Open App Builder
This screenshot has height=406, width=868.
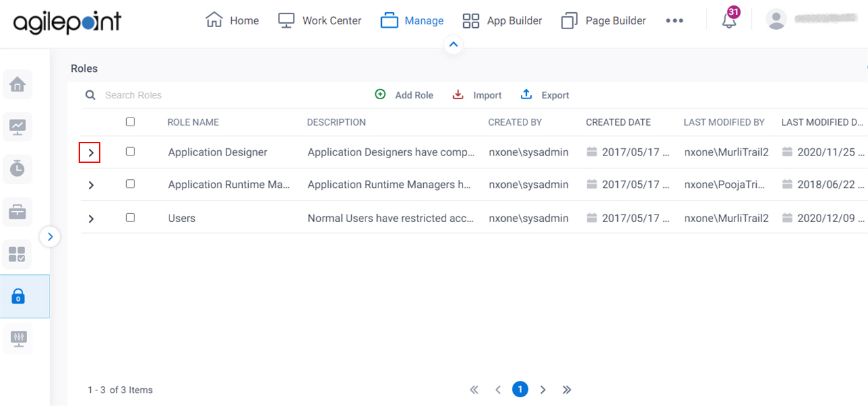click(x=502, y=20)
